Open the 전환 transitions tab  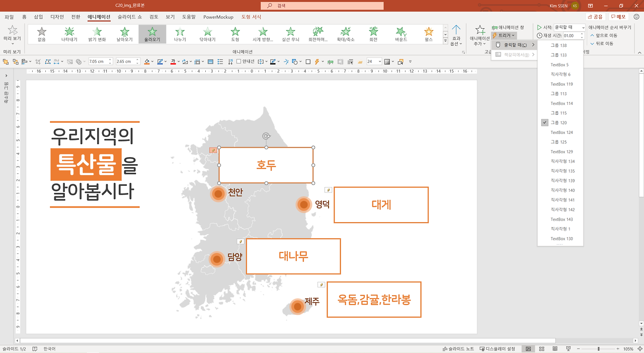[x=75, y=17]
